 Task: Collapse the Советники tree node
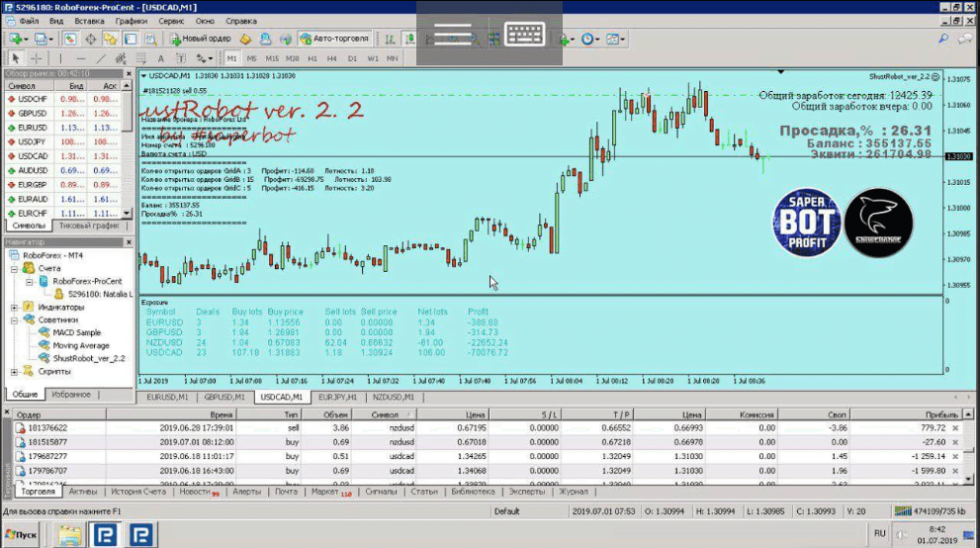tap(11, 320)
